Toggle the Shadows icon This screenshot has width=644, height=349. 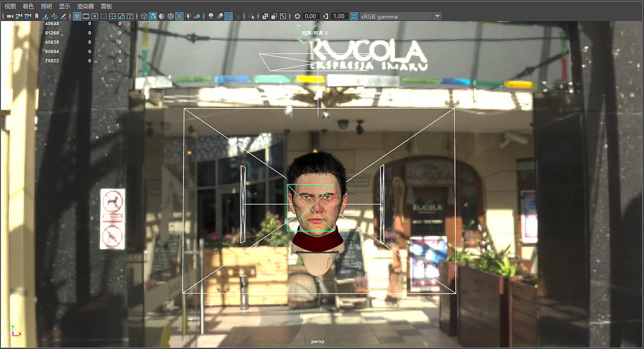[197, 16]
